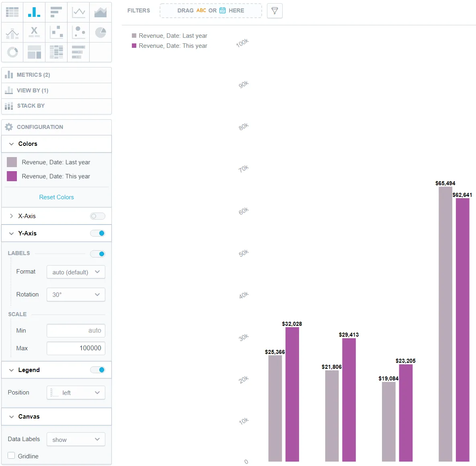Screen dimensions: 476x466
Task: Check the Gridline checkbox
Action: (12, 456)
